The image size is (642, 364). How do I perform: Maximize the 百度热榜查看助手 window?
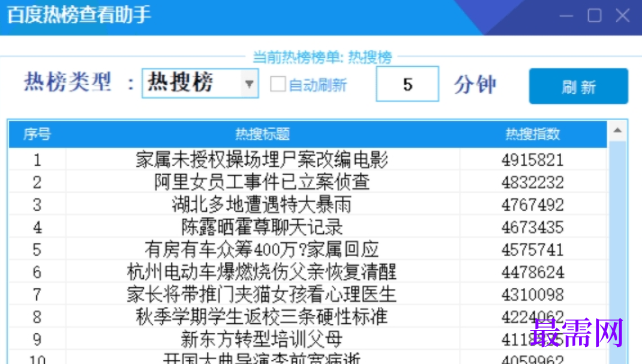(x=594, y=16)
